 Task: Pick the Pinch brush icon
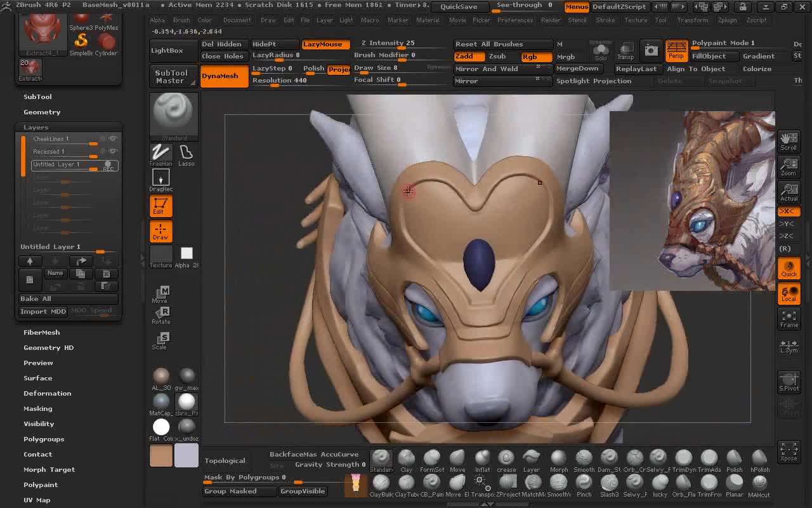[584, 485]
